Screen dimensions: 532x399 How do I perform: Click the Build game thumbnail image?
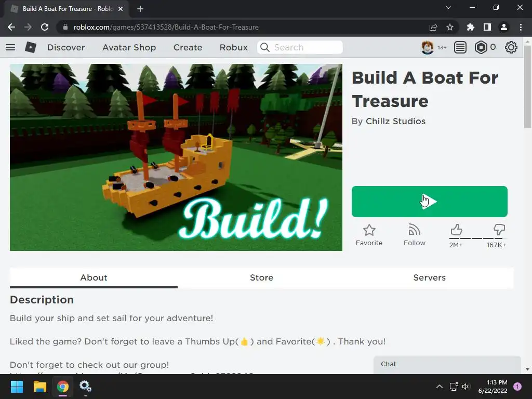[x=176, y=157]
